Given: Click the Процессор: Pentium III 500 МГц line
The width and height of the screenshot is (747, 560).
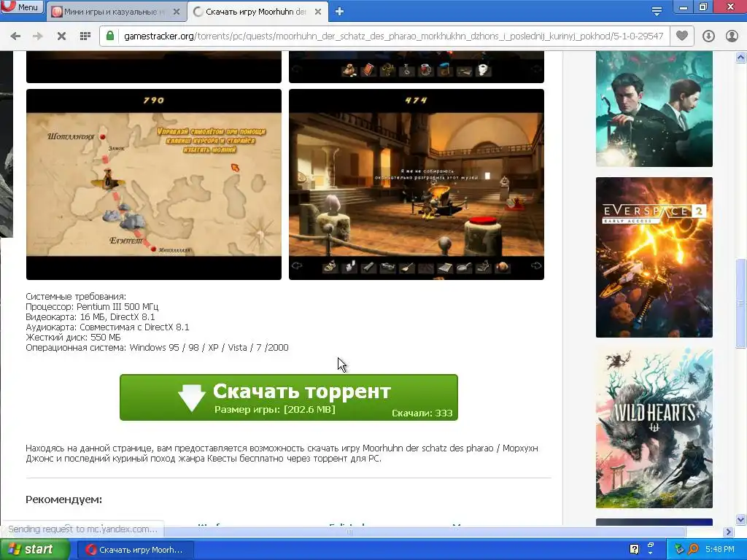Looking at the screenshot, I should coord(92,307).
